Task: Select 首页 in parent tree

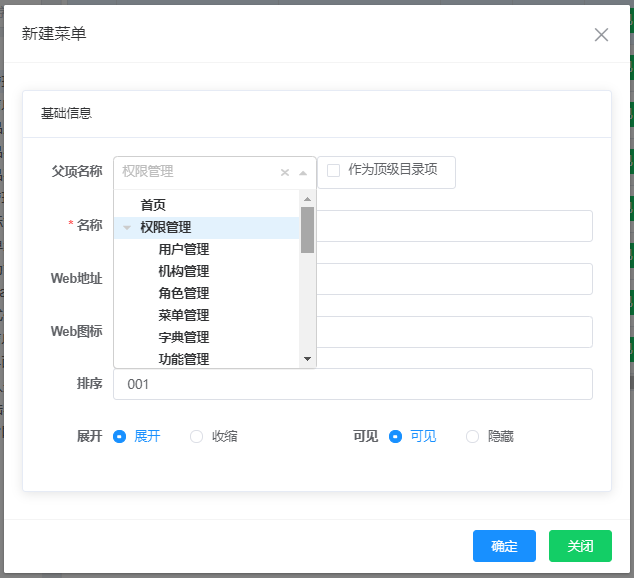Action: [153, 205]
